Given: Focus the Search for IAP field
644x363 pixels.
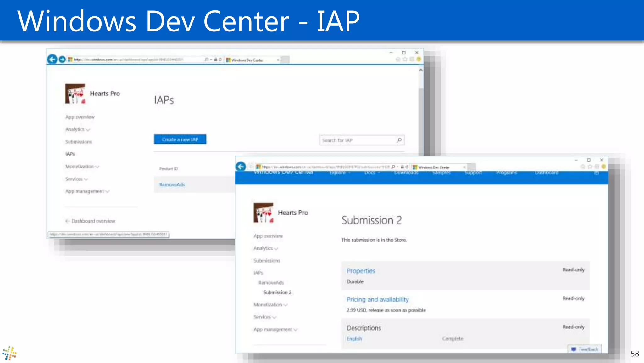Looking at the screenshot, I should pos(362,140).
